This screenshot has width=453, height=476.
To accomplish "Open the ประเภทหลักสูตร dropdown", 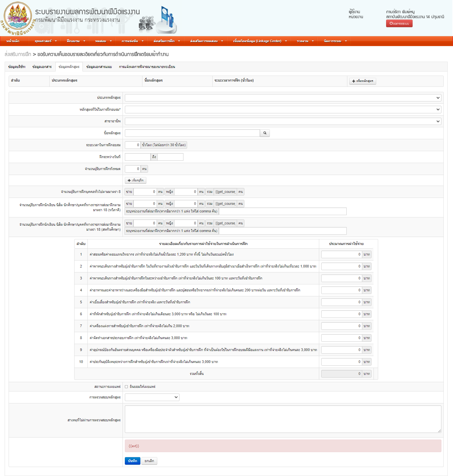I will (283, 98).
